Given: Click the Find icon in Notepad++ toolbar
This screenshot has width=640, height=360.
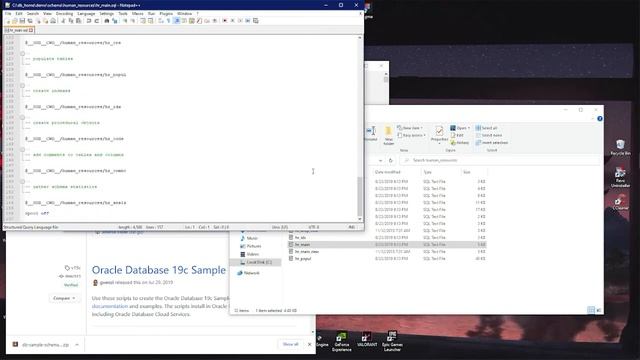Looking at the screenshot, I should point(107,21).
